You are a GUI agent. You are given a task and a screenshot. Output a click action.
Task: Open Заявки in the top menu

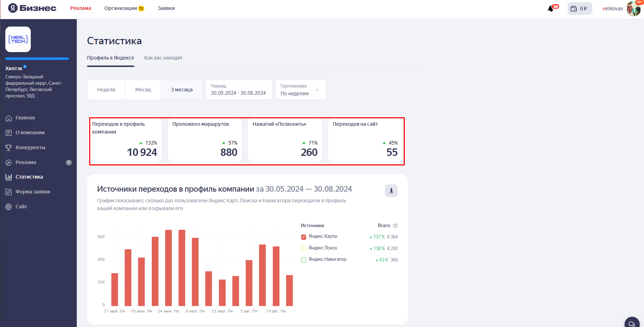(x=166, y=8)
